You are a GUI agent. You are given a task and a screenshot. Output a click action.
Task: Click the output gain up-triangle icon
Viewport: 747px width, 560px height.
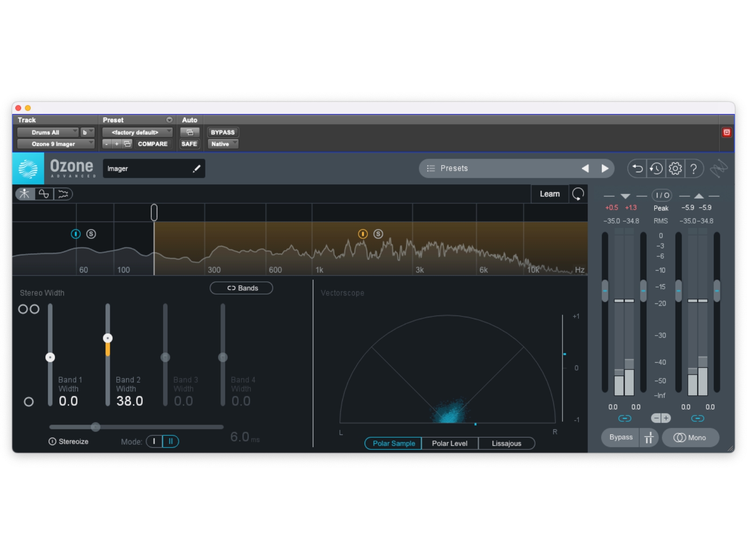[699, 196]
